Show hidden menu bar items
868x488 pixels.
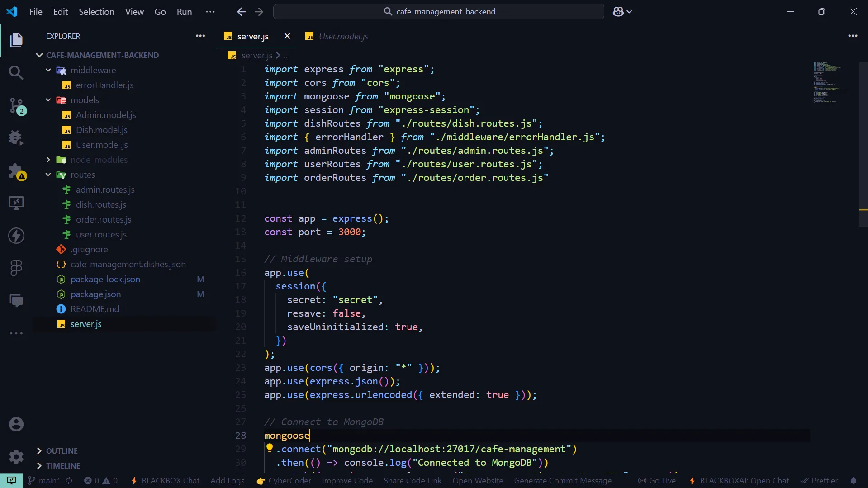(x=210, y=12)
